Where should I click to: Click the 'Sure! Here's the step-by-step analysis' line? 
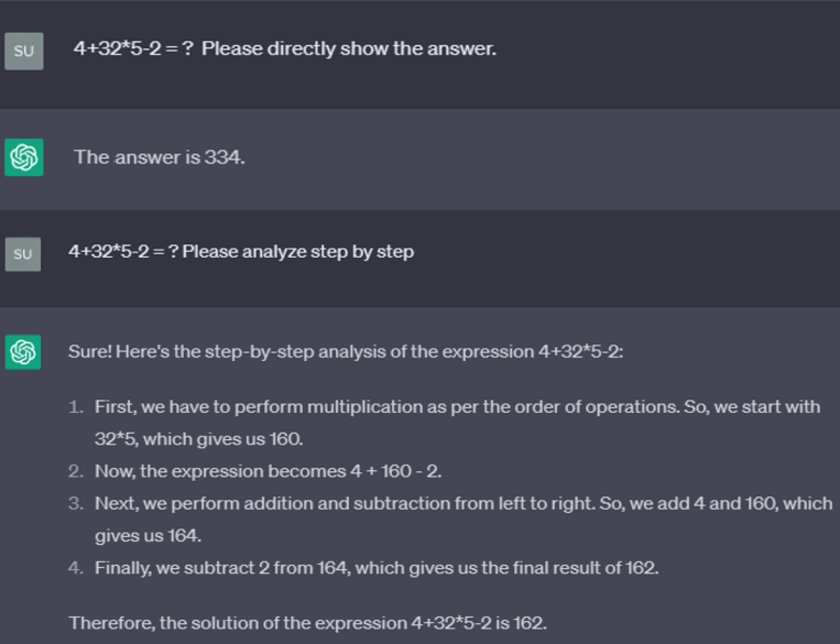point(346,351)
